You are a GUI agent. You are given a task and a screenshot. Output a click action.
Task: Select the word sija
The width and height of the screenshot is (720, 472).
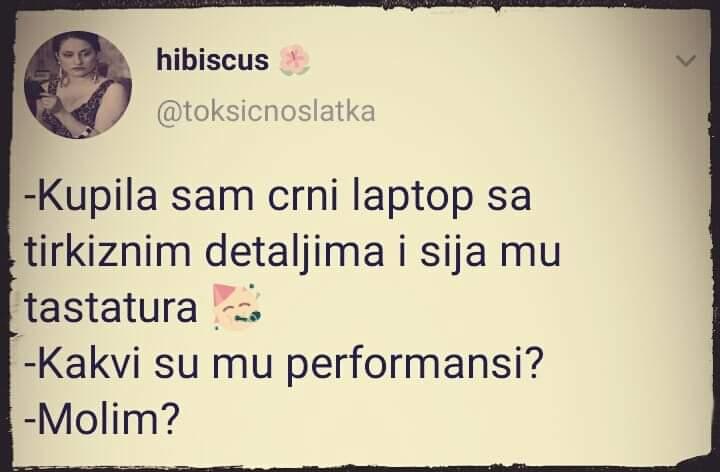[453, 253]
